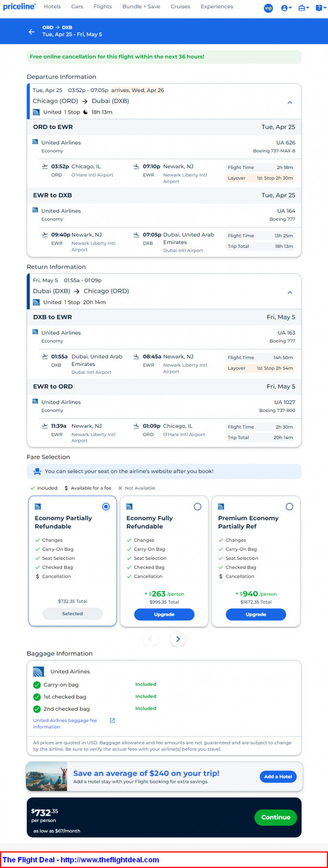Click the Selected button on Economy Partially Refundable

pyautogui.click(x=72, y=613)
